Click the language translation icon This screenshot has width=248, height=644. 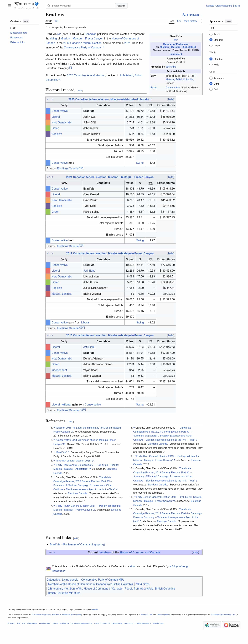pos(184,15)
